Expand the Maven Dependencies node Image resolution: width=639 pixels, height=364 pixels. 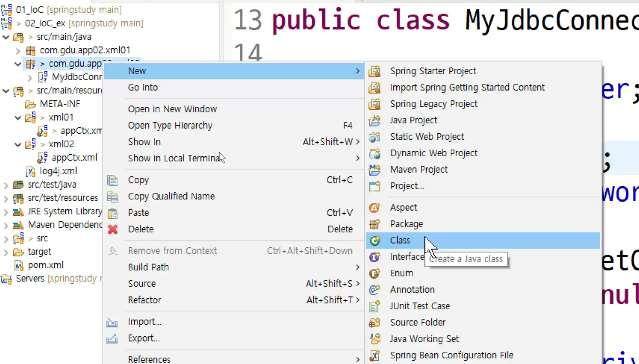click(x=6, y=225)
